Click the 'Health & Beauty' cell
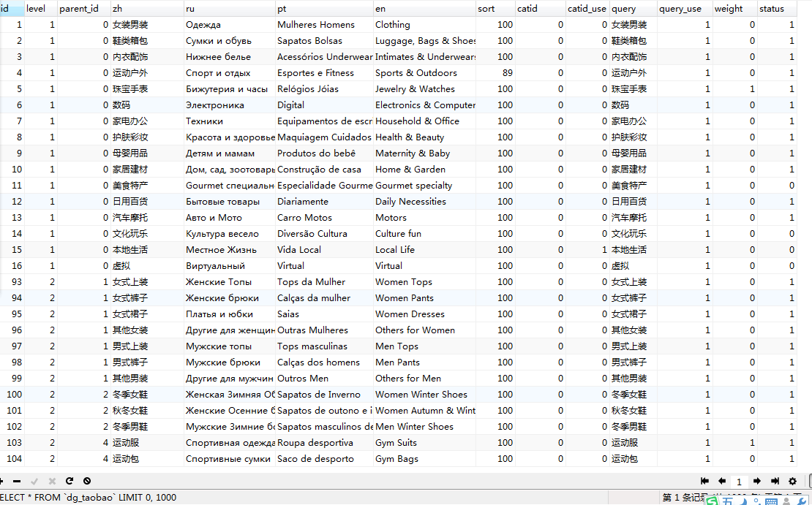 (424, 137)
